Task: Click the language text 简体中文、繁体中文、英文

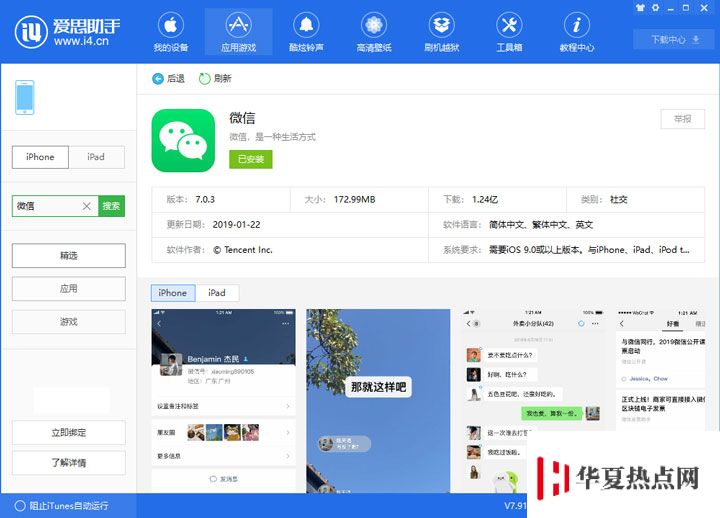Action: click(541, 225)
